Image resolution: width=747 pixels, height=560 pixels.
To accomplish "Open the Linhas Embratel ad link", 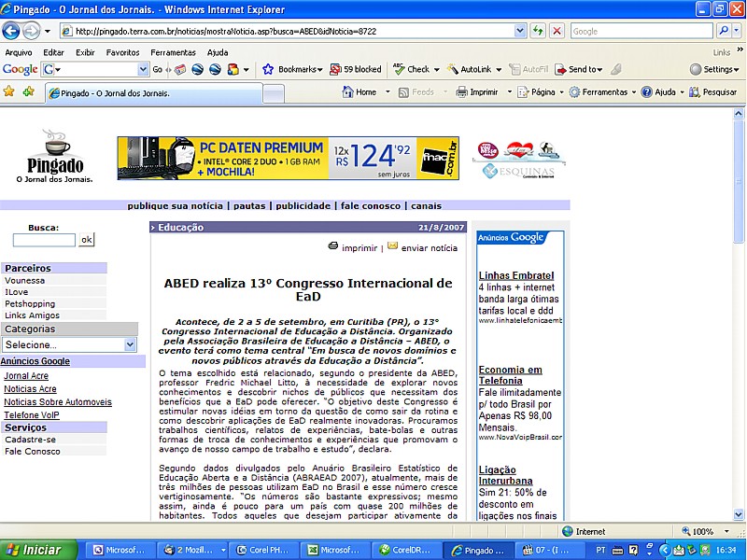I will tap(516, 275).
